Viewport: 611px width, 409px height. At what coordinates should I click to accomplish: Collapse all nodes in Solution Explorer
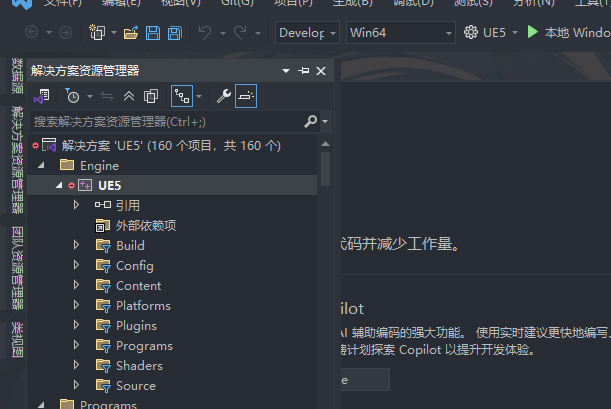(129, 96)
